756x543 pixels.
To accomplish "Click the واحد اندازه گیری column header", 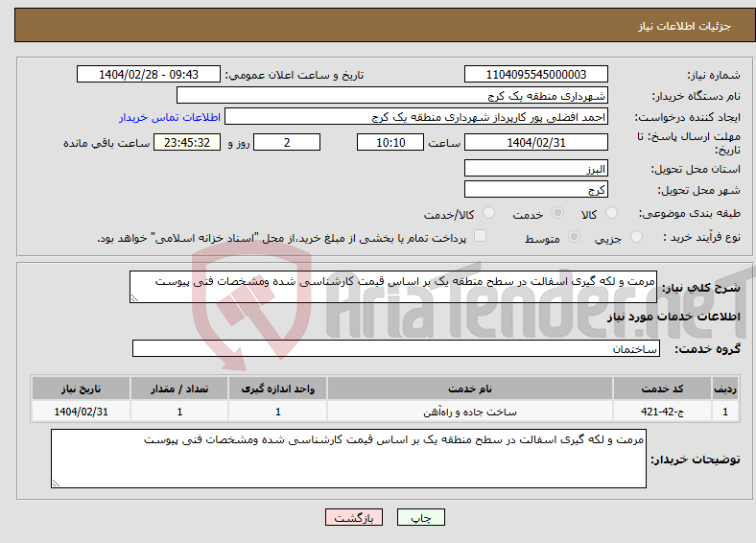I will click(x=278, y=389).
